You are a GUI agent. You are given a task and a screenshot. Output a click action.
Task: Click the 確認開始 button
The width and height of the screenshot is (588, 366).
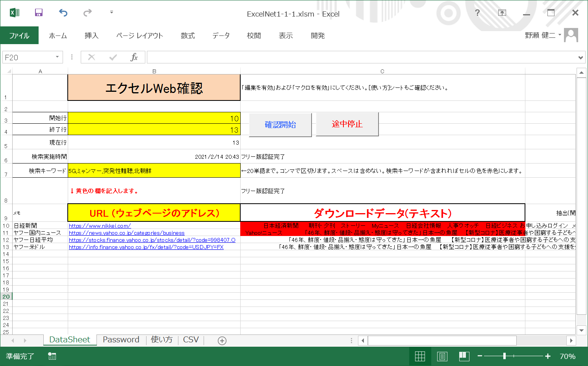(280, 124)
